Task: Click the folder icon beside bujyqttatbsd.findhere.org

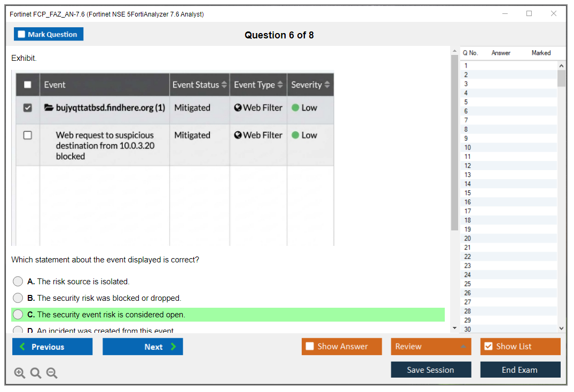Action: [x=49, y=108]
